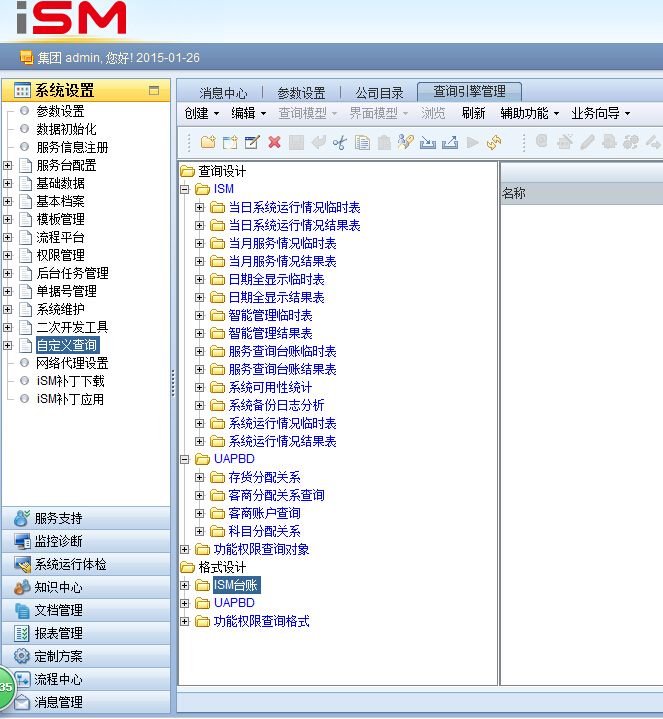The width and height of the screenshot is (663, 719).
Task: Select the 智能管理结果表 tree folder
Action: point(270,333)
